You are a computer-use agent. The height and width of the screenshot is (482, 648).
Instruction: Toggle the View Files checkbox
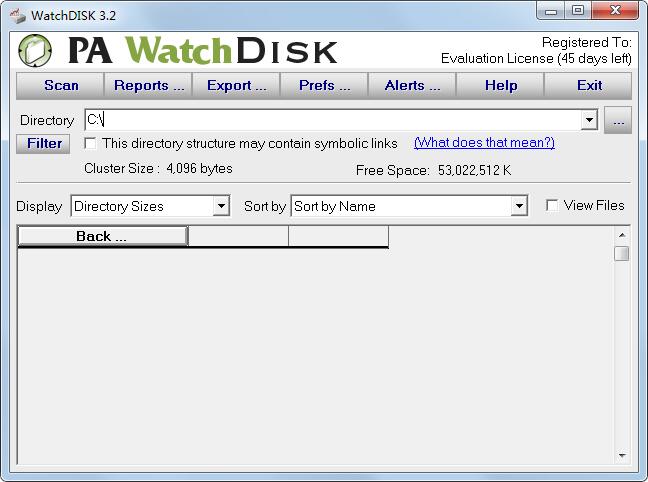point(552,205)
